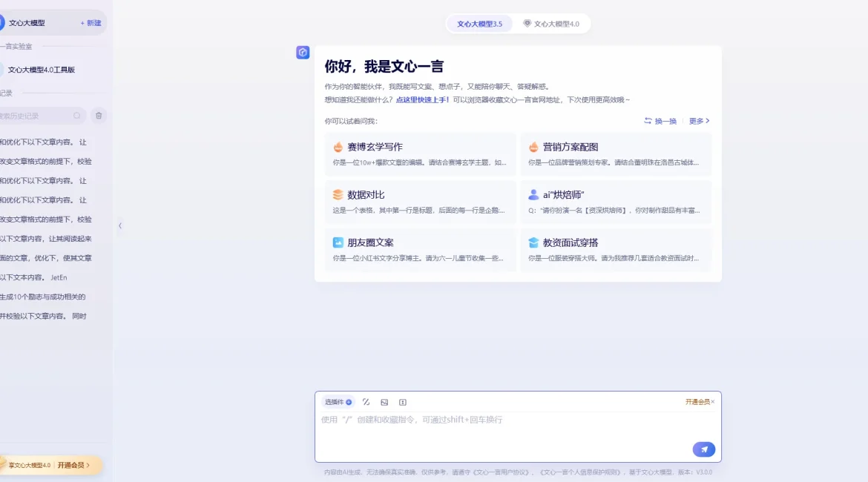Select the ai"烘焙师" prompt card

pyautogui.click(x=616, y=202)
